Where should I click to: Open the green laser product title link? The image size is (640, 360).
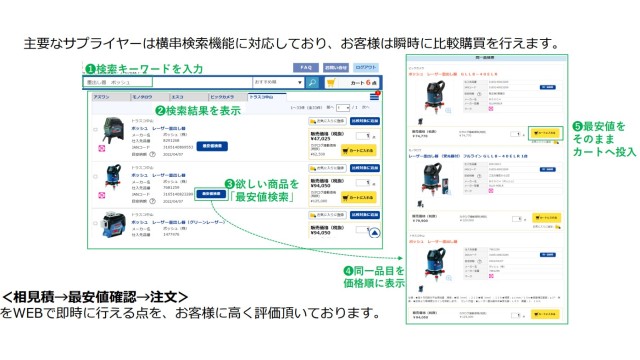point(178,222)
